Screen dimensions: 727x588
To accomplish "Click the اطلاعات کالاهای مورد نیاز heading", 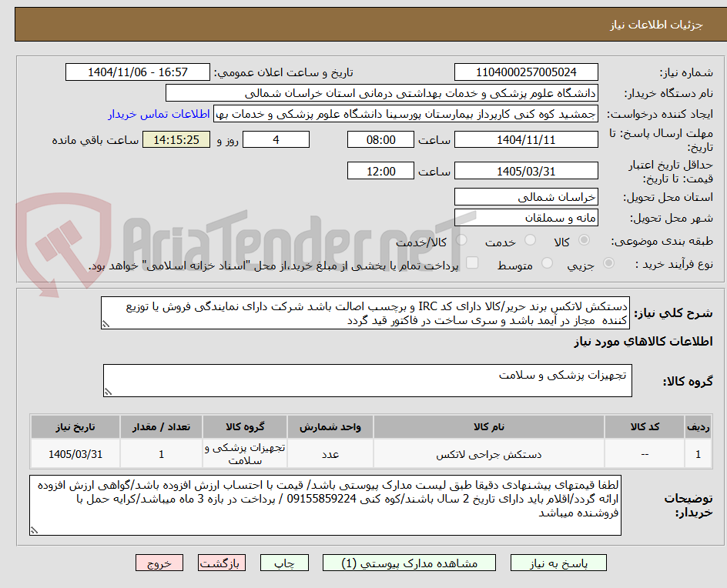I will tap(643, 342).
